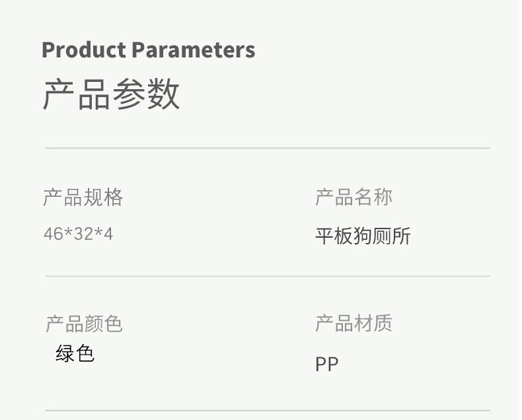Viewport: 522px width, 420px height.
Task: Click the "Product Parameters" English heading
Action: (148, 50)
